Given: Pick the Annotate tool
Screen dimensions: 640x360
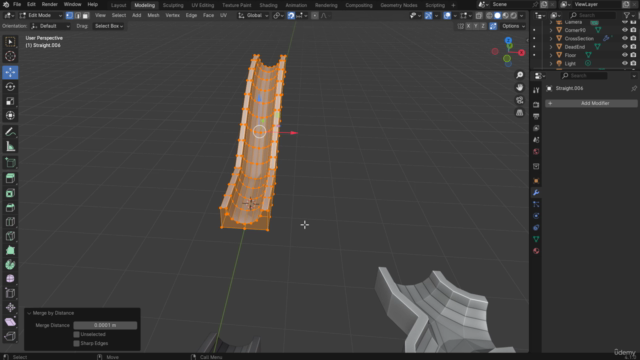Looking at the screenshot, I should (10, 132).
